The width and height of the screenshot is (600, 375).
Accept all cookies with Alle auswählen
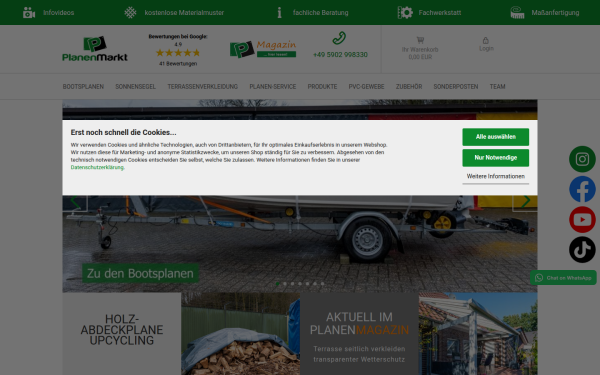tap(496, 137)
